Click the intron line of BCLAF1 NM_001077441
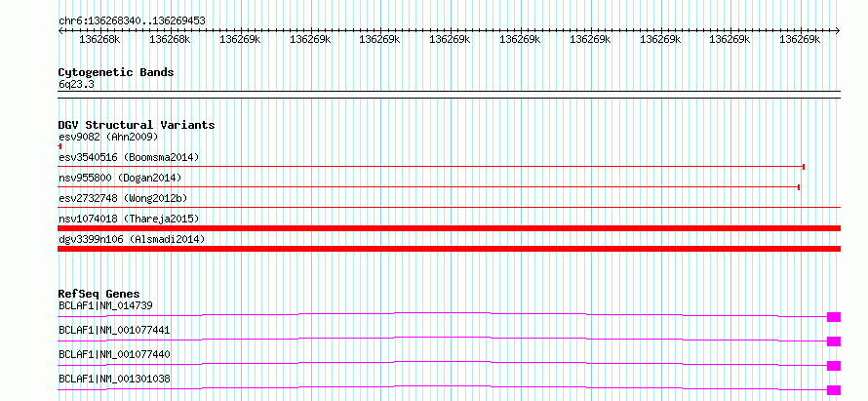Image resolution: width=868 pixels, height=401 pixels. [443, 338]
